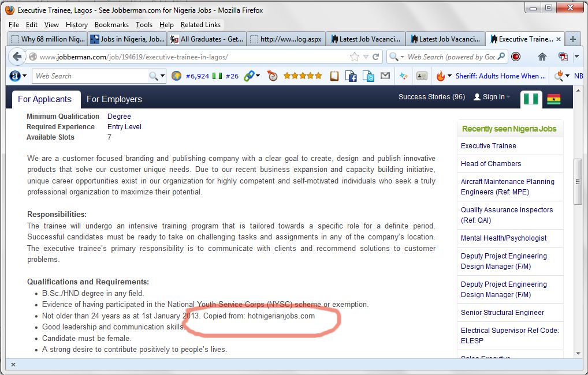Screen dimensions: 588x375
Task: Open the Sign In dropdown
Action: [x=492, y=97]
